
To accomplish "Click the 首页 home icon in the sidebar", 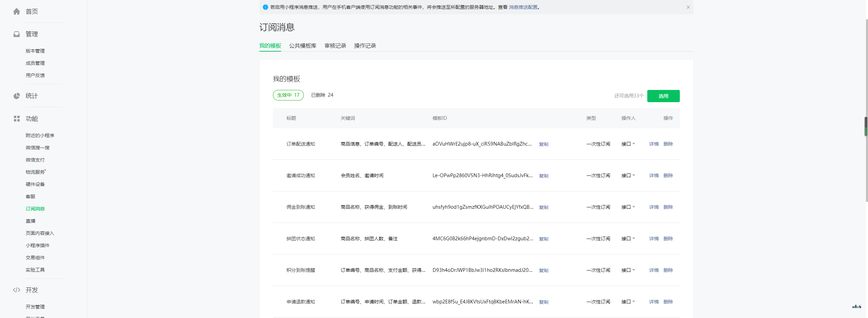I will click(x=17, y=11).
